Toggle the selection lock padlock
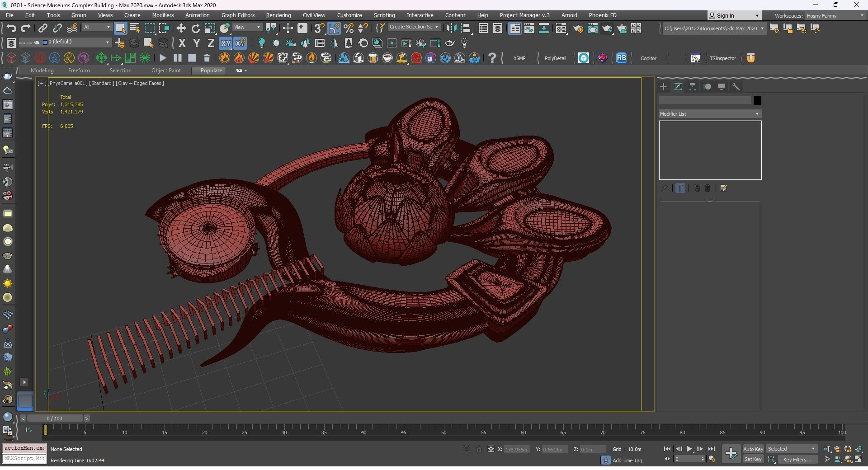868x470 pixels. point(478,449)
